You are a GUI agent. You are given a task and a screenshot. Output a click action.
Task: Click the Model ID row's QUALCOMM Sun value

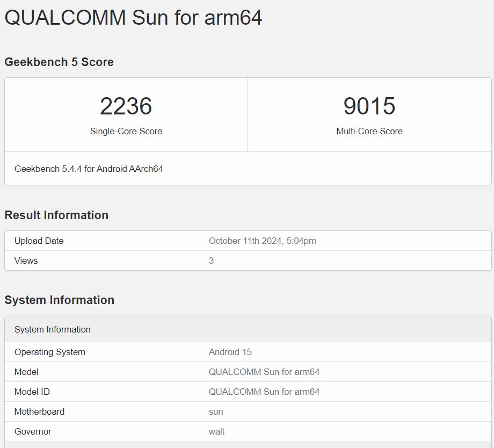[264, 392]
